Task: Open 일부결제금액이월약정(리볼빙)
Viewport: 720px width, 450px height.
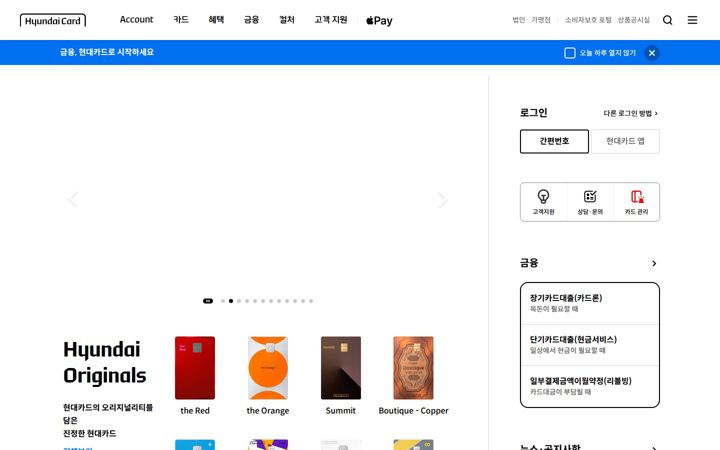Action: (x=590, y=386)
